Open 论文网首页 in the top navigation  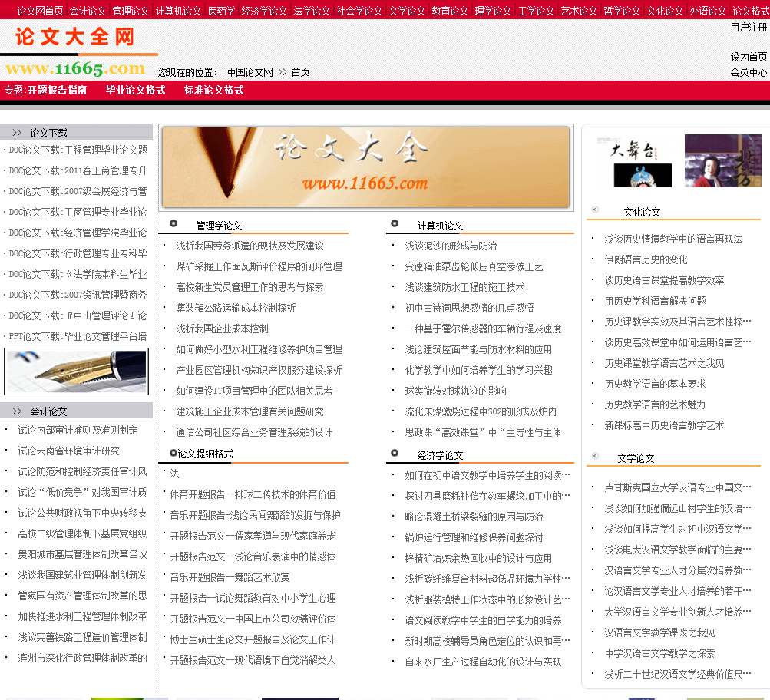coord(40,11)
